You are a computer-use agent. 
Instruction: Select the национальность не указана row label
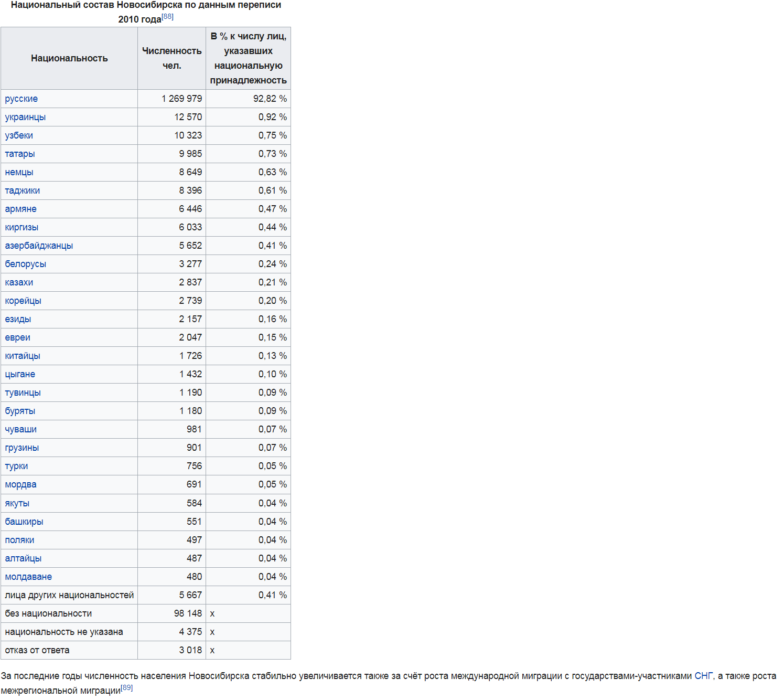(64, 632)
